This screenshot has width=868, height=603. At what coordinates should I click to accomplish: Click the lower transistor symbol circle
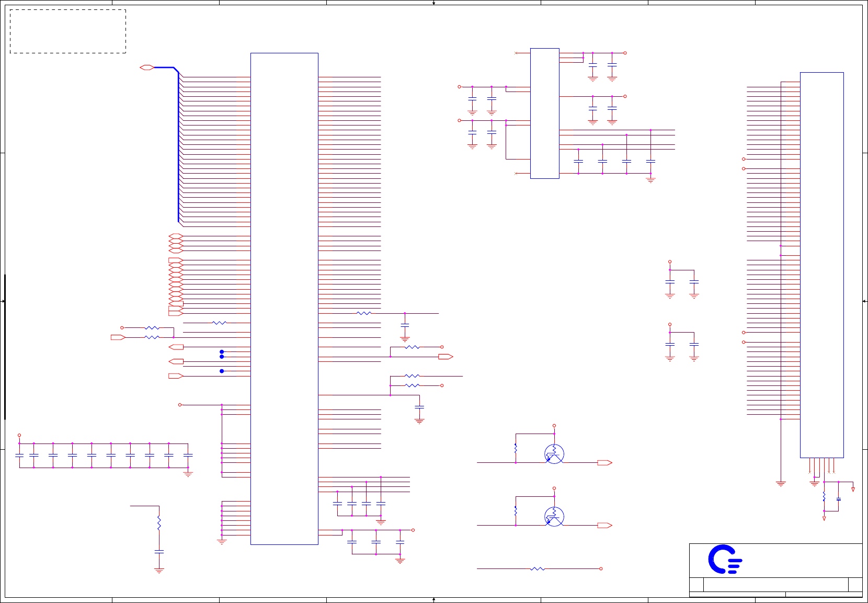point(554,517)
